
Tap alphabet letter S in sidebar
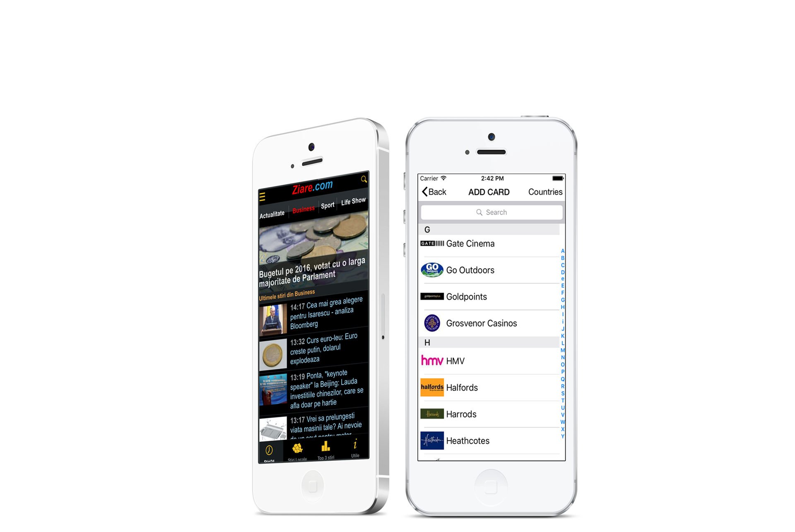tap(560, 393)
